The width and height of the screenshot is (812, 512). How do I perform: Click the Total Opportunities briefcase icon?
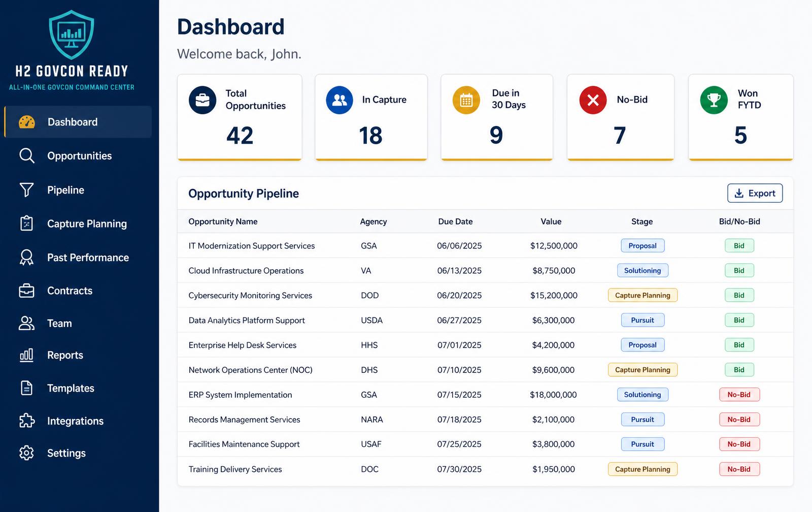202,100
